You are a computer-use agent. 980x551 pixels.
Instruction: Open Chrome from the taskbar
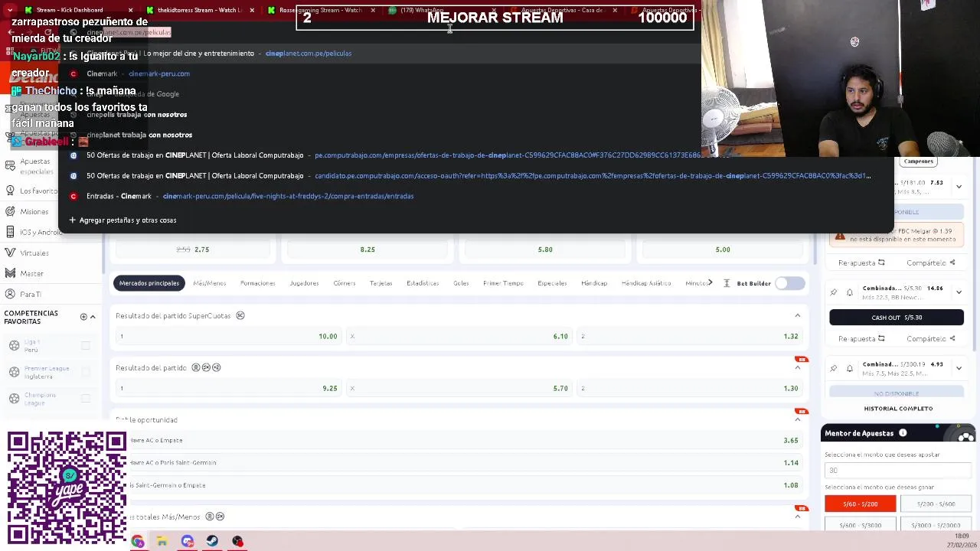pos(138,541)
